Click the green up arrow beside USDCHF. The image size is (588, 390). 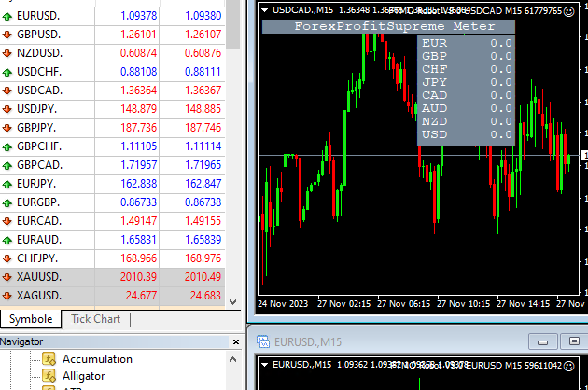click(7, 72)
